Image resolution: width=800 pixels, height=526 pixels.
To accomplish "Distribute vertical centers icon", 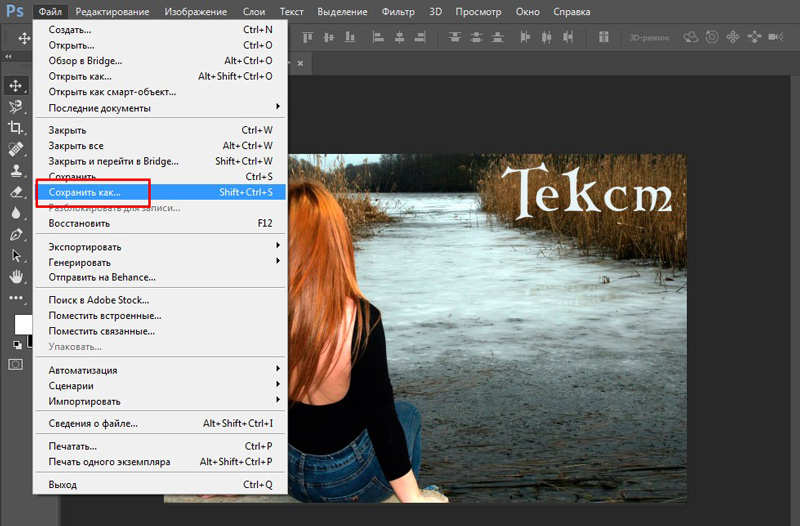I will coord(476,37).
